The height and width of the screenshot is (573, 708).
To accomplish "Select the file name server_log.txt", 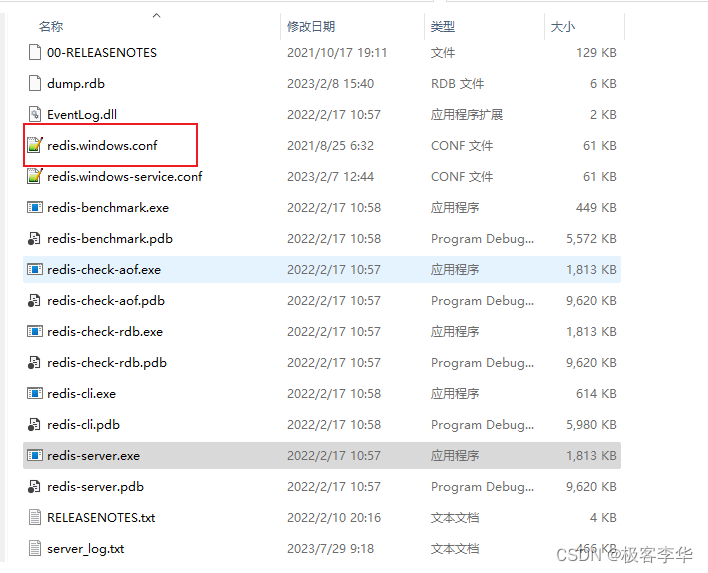I will [x=86, y=549].
